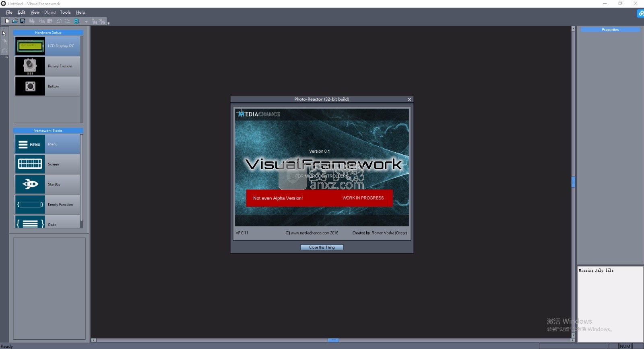
Task: Click the Redo toolbar icon
Action: (67, 21)
